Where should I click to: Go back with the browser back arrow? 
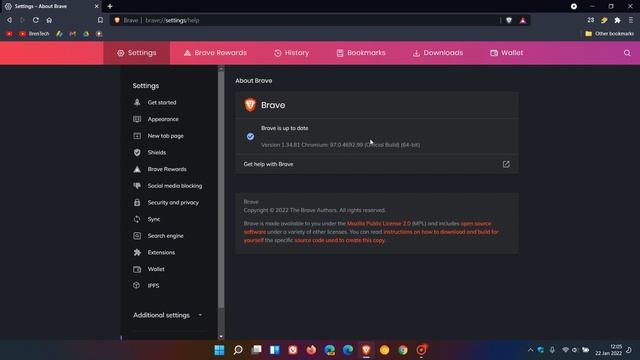click(x=9, y=20)
